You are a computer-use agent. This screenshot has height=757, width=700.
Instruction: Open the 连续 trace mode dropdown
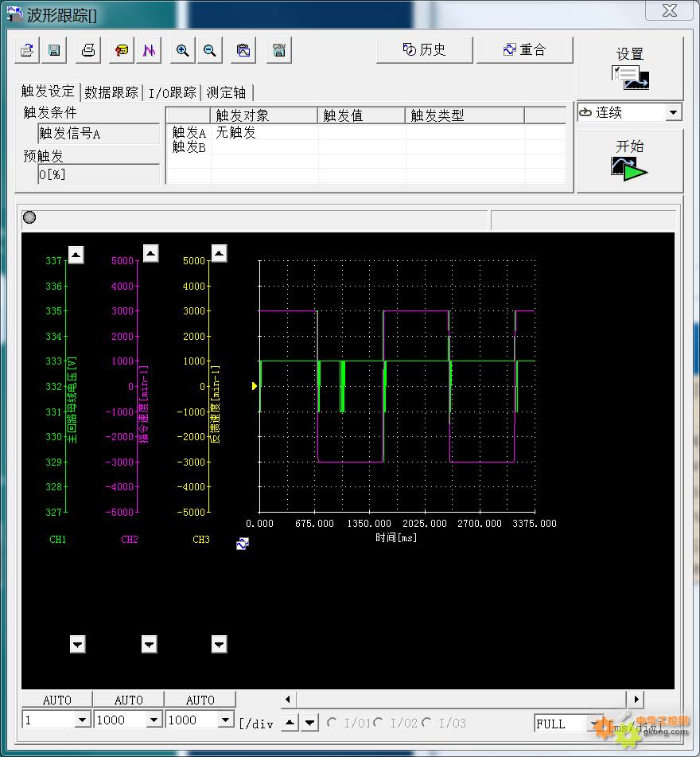coord(674,113)
